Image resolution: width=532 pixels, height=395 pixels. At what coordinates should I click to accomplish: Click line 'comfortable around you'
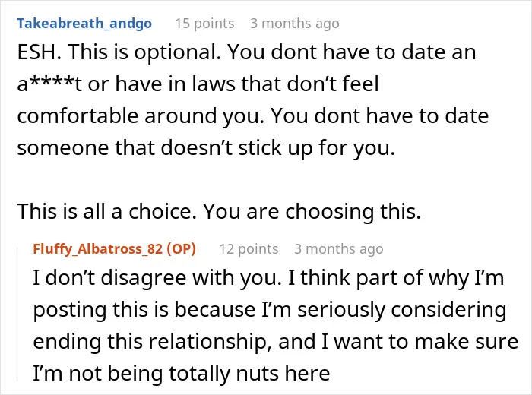pos(140,115)
